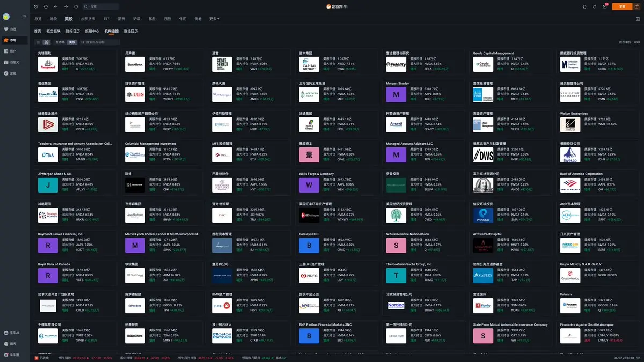
Task: Open the notifications bell icon
Action: [x=595, y=6]
